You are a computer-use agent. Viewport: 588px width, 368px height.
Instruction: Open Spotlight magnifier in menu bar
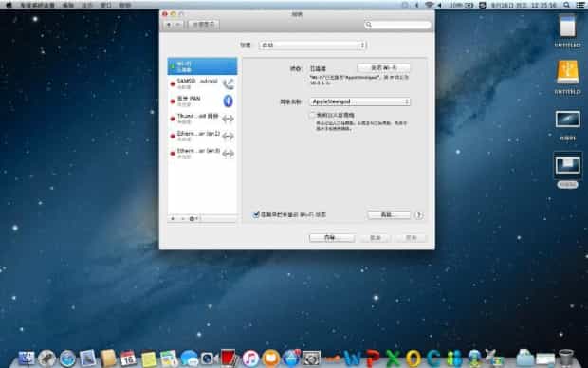pyautogui.click(x=566, y=5)
